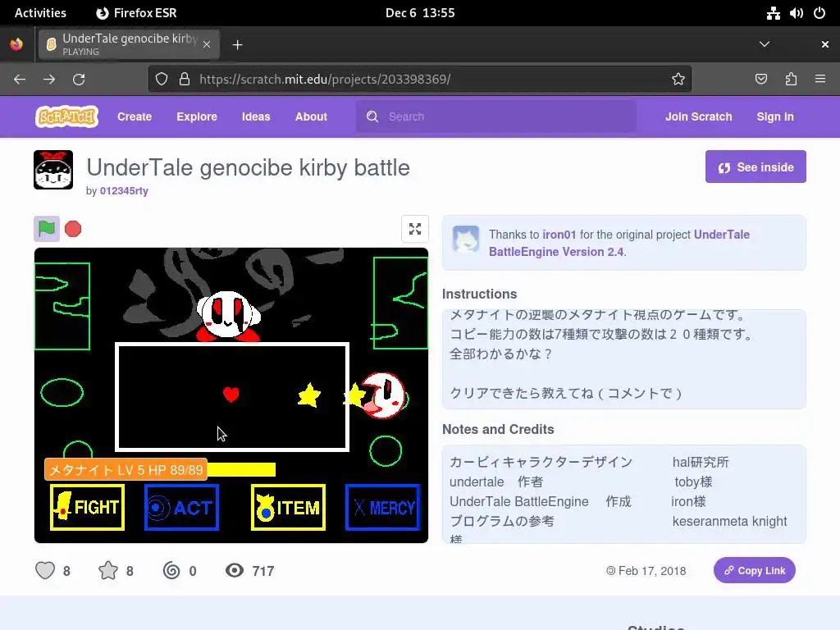The width and height of the screenshot is (840, 630).
Task: Open See inside for this project
Action: tap(756, 167)
